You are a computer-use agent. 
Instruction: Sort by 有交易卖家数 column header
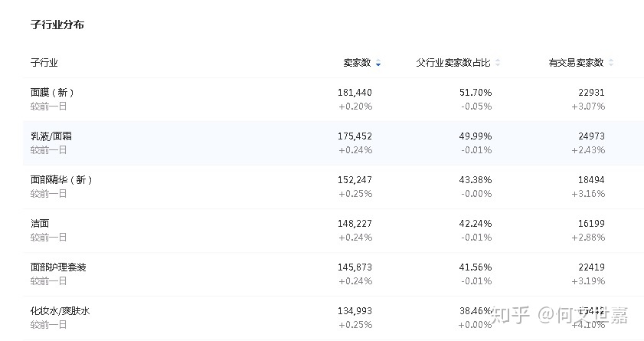click(x=576, y=63)
